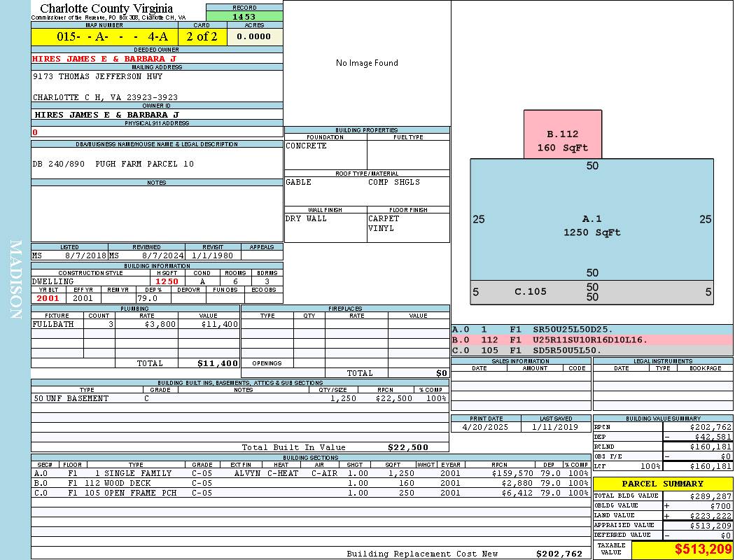
Task: Select the map number 015- -A- 4-A field
Action: coord(104,36)
